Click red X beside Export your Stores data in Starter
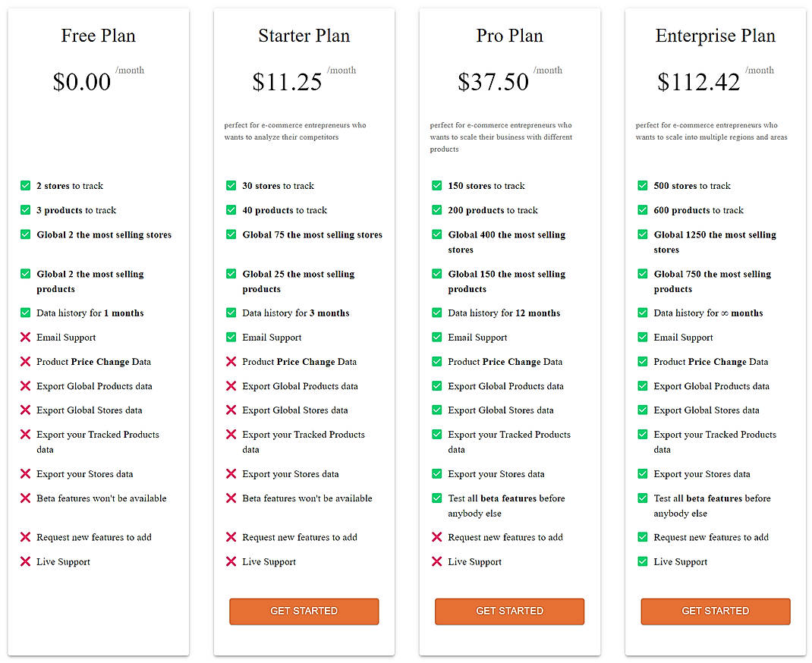This screenshot has width=812, height=663. coord(231,473)
